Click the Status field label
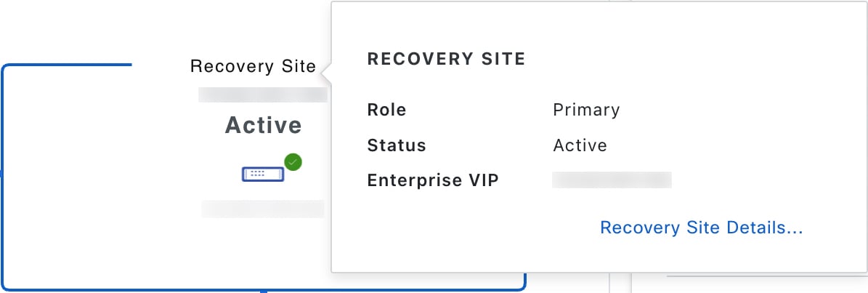The height and width of the screenshot is (293, 868). [x=397, y=145]
